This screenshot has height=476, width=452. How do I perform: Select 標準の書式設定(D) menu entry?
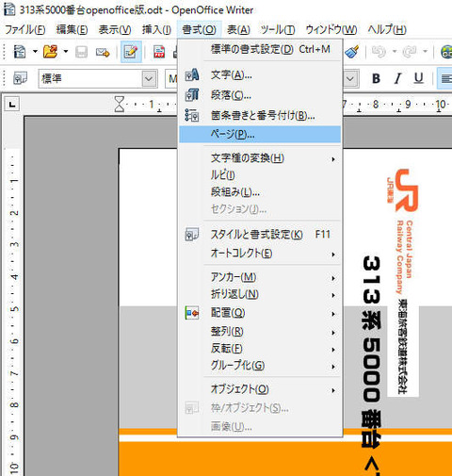tap(260, 49)
